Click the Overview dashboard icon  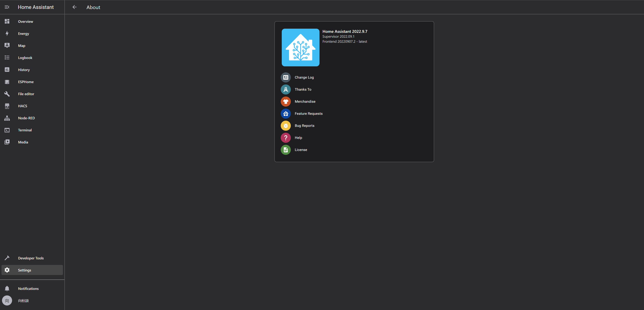[7, 21]
